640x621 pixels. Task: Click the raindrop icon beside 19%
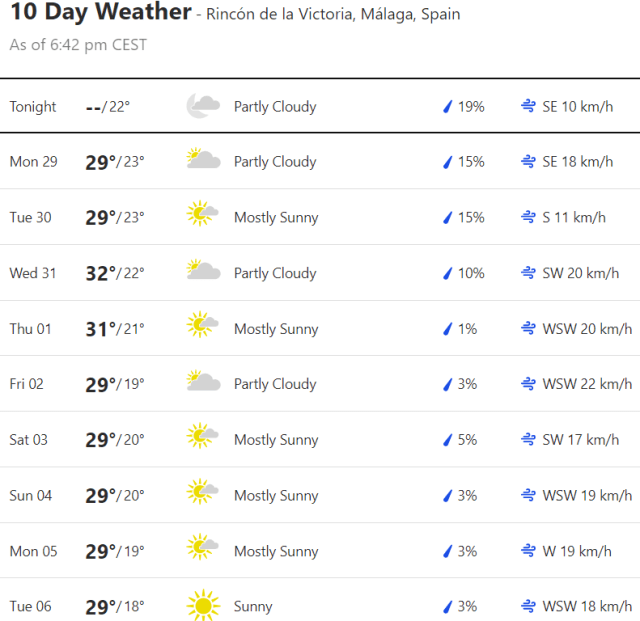448,106
